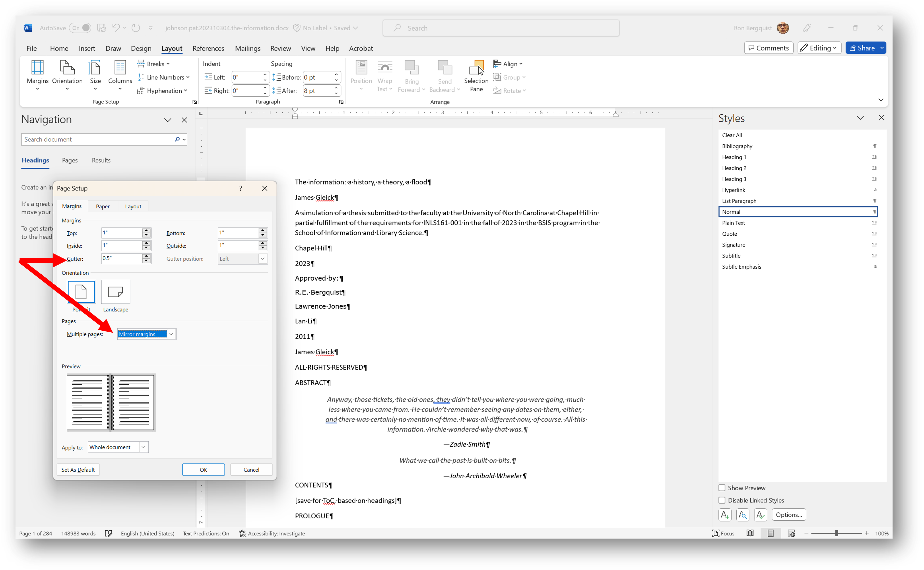924x570 pixels.
Task: Open the Page Setup dialog launcher icon
Action: click(194, 101)
